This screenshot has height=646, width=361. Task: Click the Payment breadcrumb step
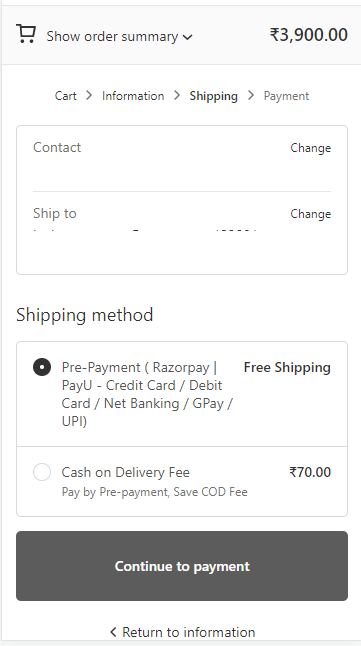click(286, 96)
